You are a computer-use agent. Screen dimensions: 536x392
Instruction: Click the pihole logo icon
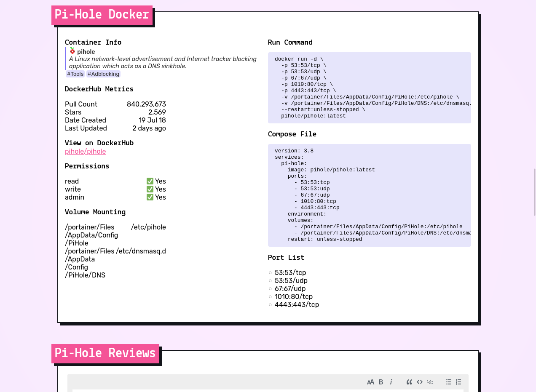[x=72, y=51]
